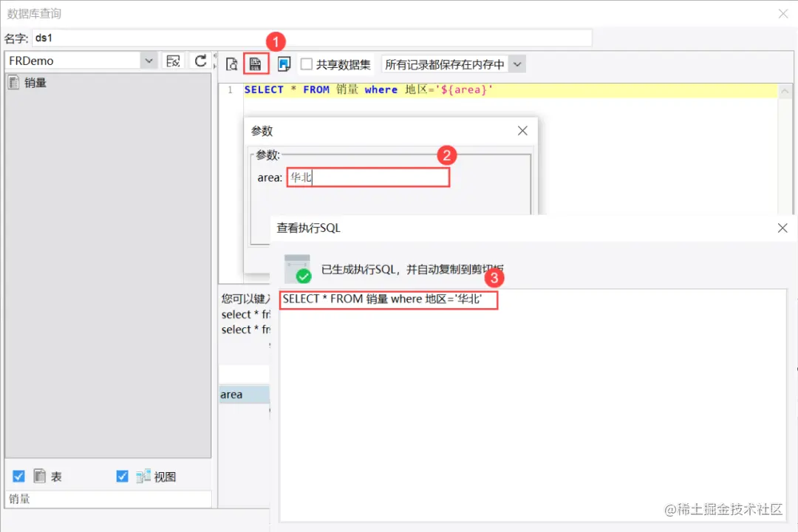Screen dimensions: 798x532
Task: Click the area parameter input containing 华北
Action: pyautogui.click(x=367, y=177)
